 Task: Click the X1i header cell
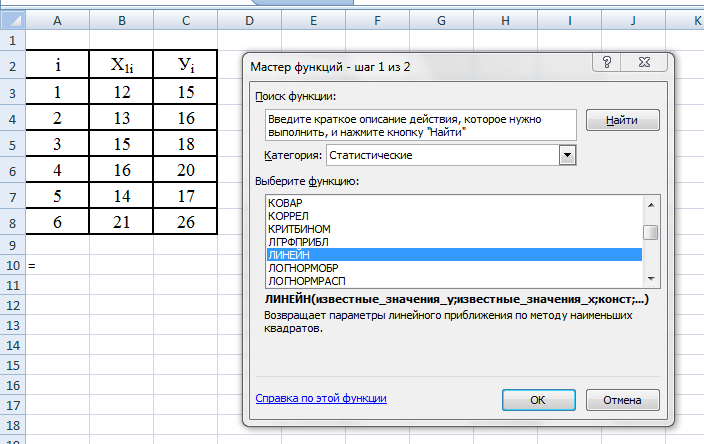coord(122,66)
